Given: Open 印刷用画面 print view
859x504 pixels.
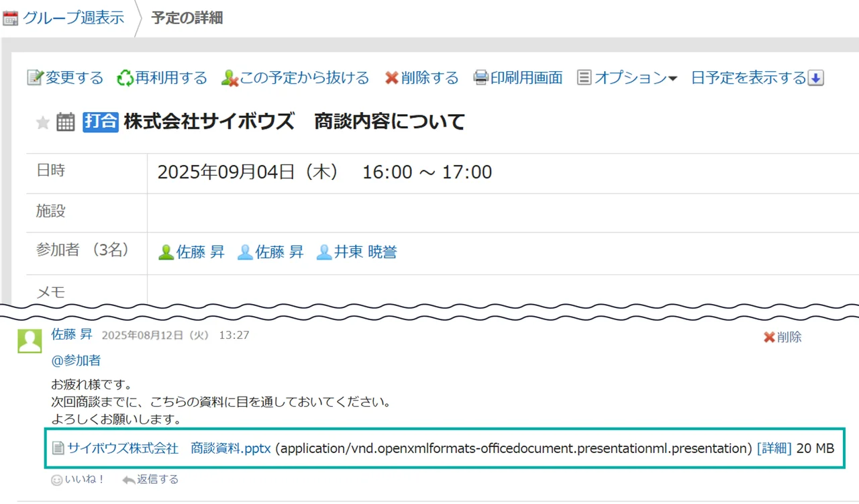Looking at the screenshot, I should [527, 78].
